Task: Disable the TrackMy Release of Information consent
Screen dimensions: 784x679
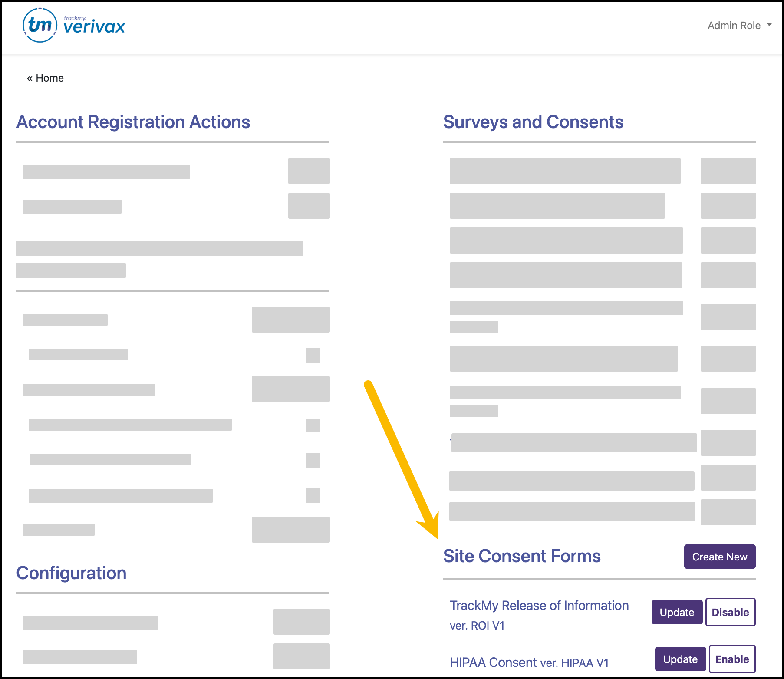Action: coord(730,612)
